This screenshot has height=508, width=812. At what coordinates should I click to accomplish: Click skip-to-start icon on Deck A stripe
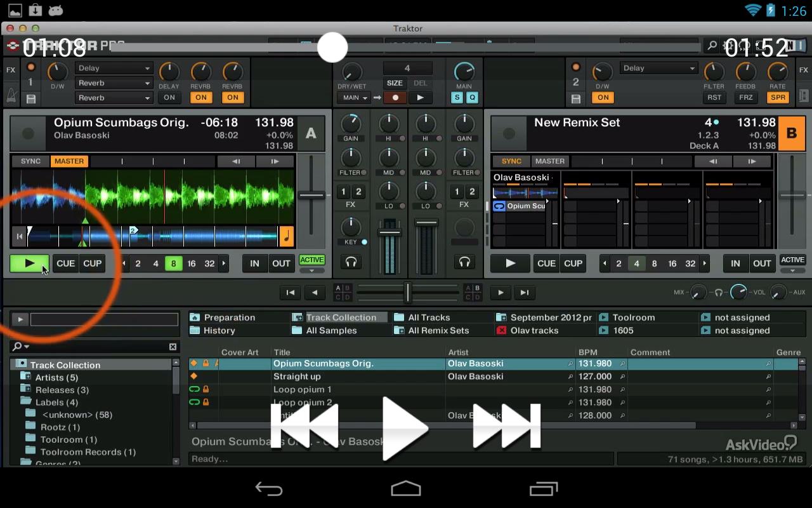20,236
